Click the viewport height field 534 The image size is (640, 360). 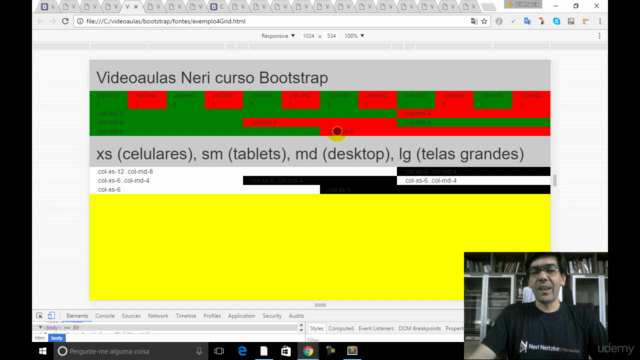point(331,36)
